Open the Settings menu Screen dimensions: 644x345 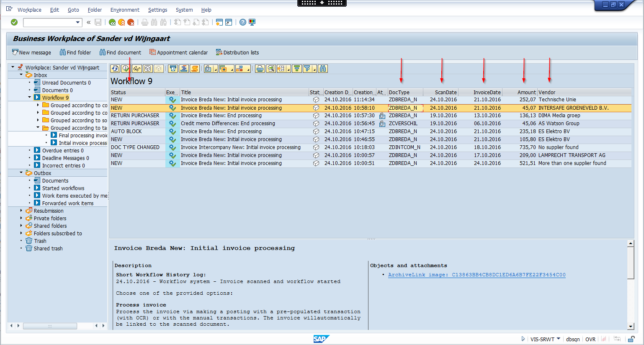click(157, 10)
